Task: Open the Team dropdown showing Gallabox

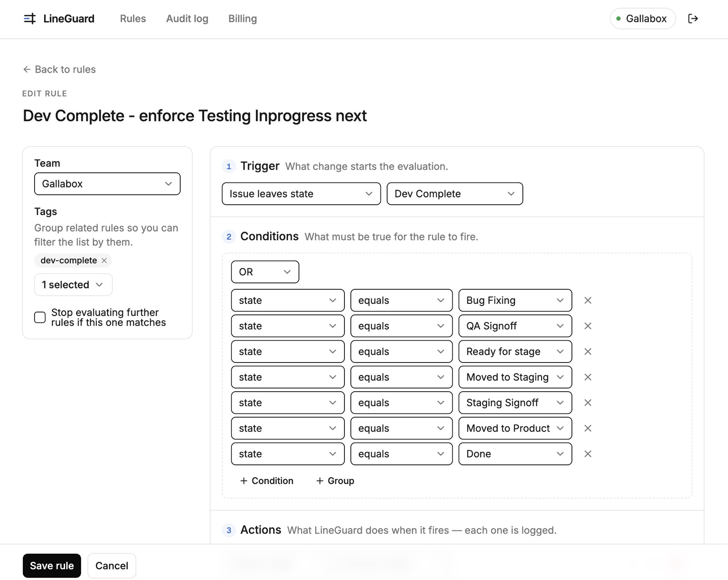Action: (107, 184)
